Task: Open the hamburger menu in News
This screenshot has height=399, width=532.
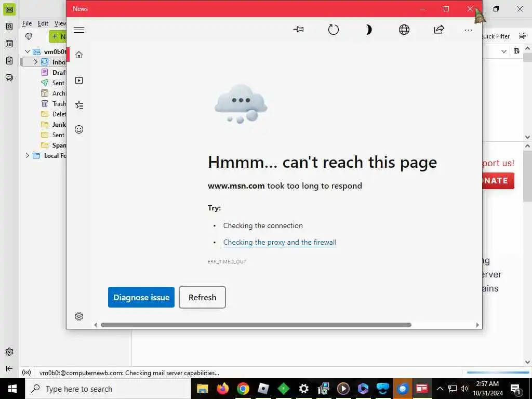Action: click(x=79, y=30)
